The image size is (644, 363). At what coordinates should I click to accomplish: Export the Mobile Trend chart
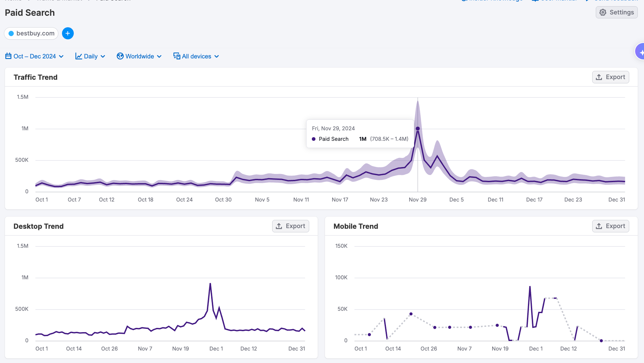pyautogui.click(x=611, y=226)
